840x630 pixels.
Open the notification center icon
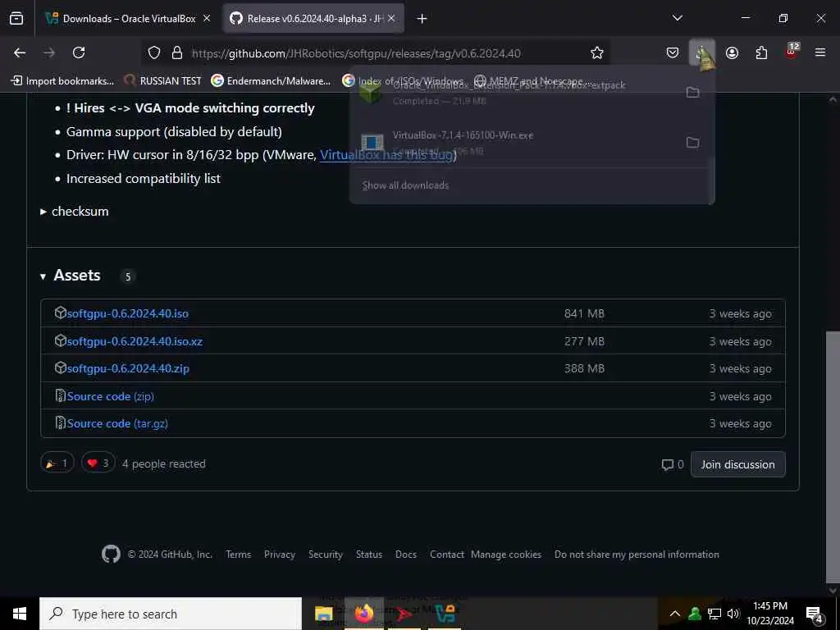click(x=815, y=615)
